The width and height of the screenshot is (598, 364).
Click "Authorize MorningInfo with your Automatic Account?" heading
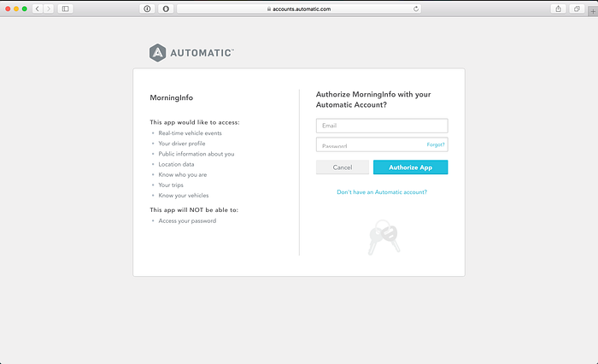tap(373, 100)
